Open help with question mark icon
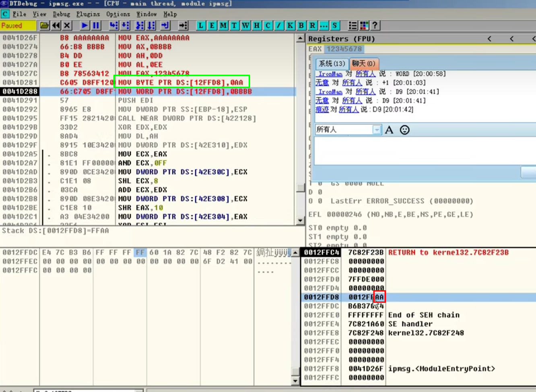Viewport: 536px width, 392px height. click(x=375, y=25)
